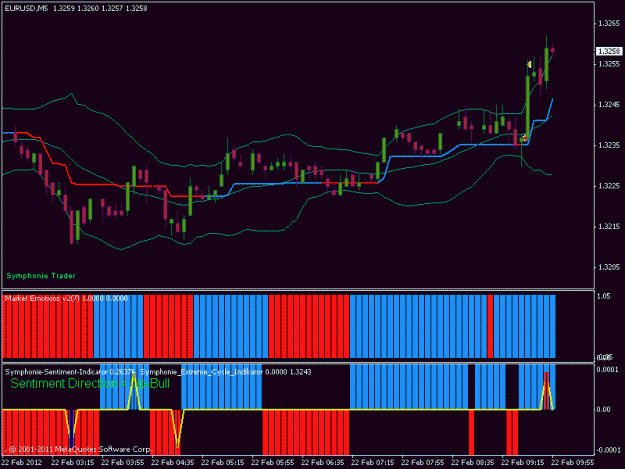
Task: Click price axis value 1.3205
Action: (609, 267)
